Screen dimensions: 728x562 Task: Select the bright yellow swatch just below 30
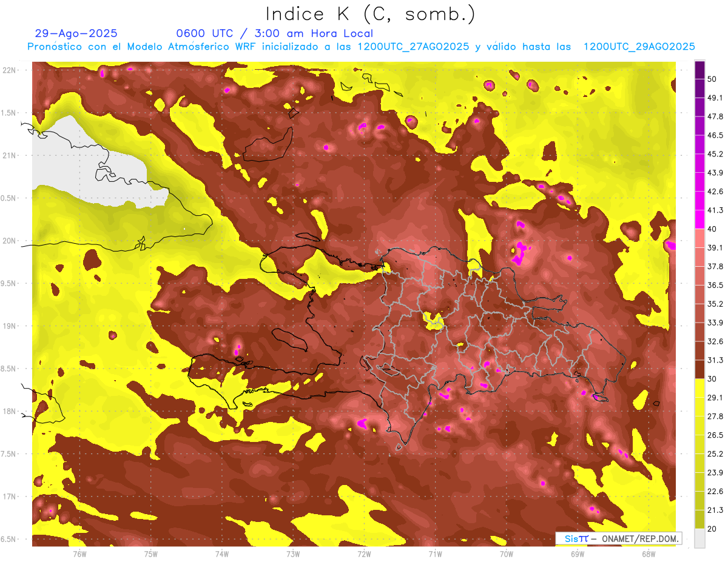[699, 388]
